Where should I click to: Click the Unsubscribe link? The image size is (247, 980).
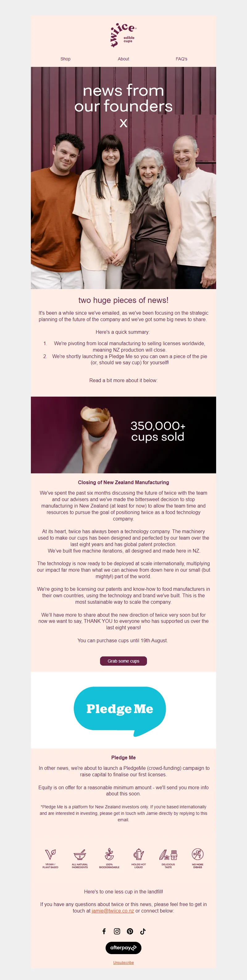pos(124,962)
